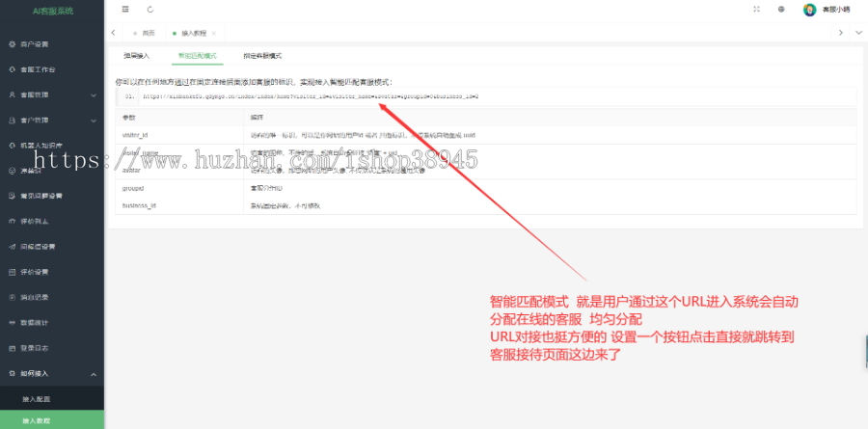Switch to the 首页 page tab
Screen dimensions: 868x429
[145, 33]
